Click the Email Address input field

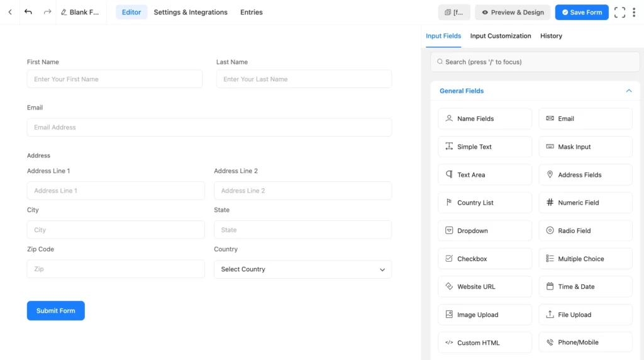[x=209, y=127]
